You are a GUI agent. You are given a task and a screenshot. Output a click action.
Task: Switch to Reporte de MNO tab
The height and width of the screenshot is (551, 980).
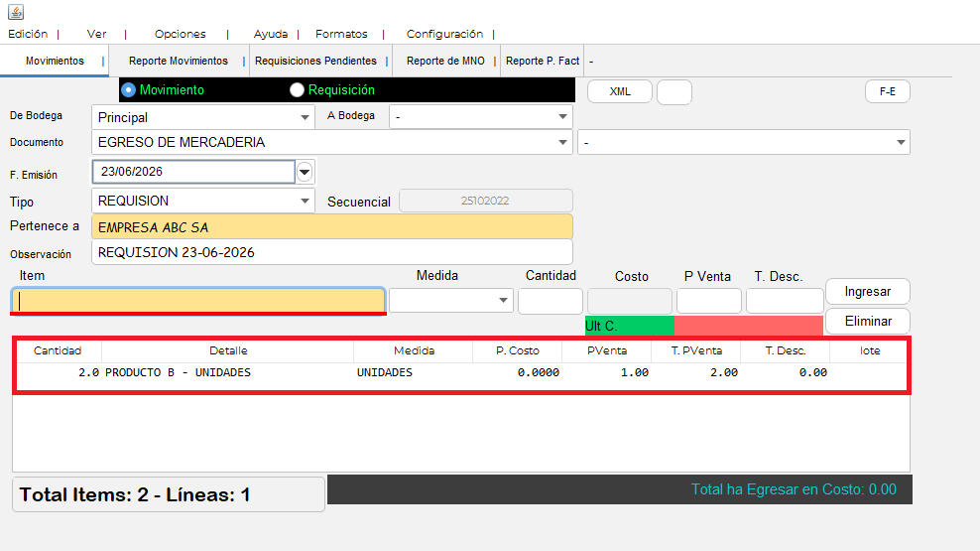(445, 61)
